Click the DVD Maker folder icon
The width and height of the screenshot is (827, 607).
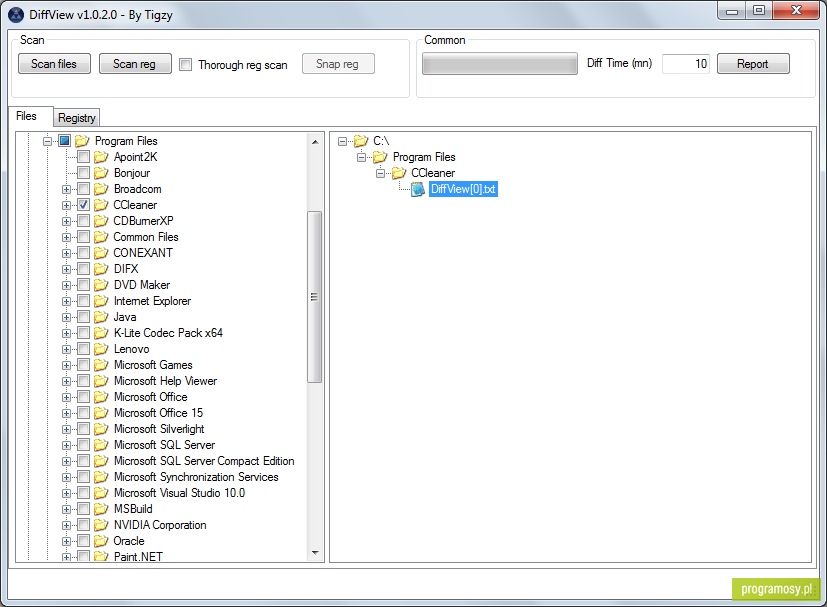[101, 285]
